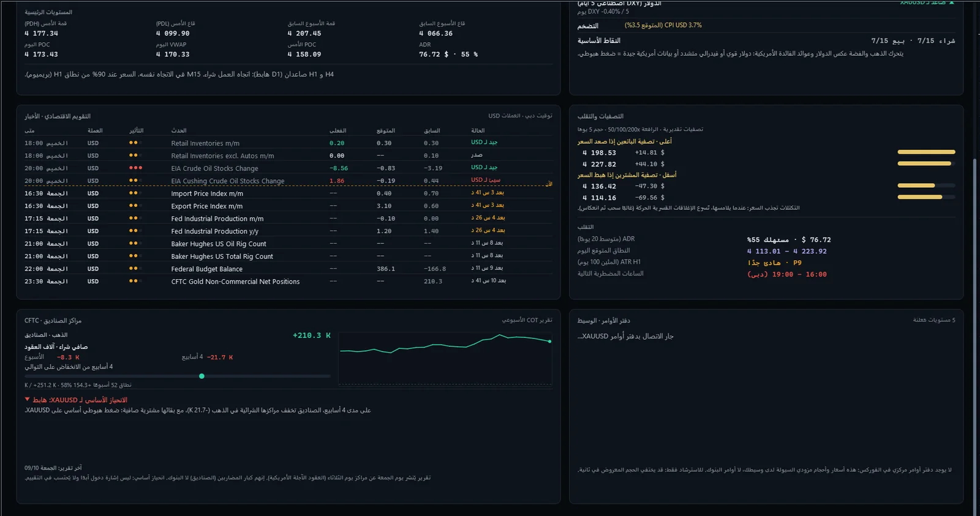Choose the 'Baker Hughes US Oil Rig Count' event

tap(219, 244)
